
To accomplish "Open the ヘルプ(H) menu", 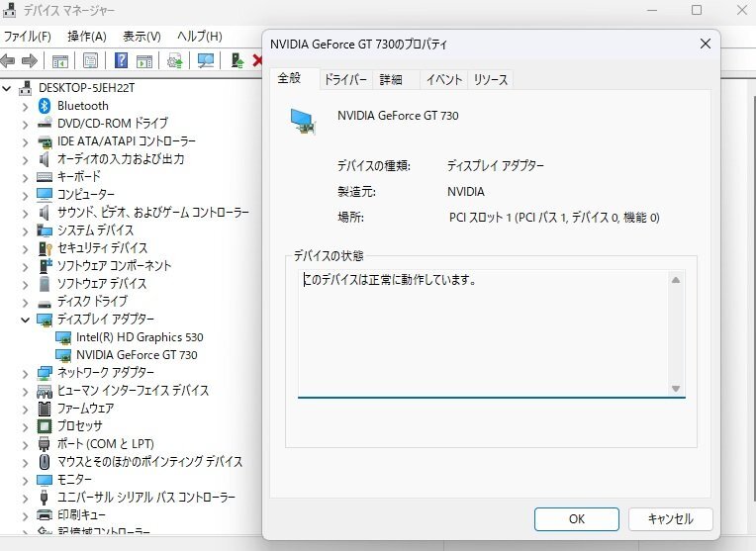I will (200, 37).
